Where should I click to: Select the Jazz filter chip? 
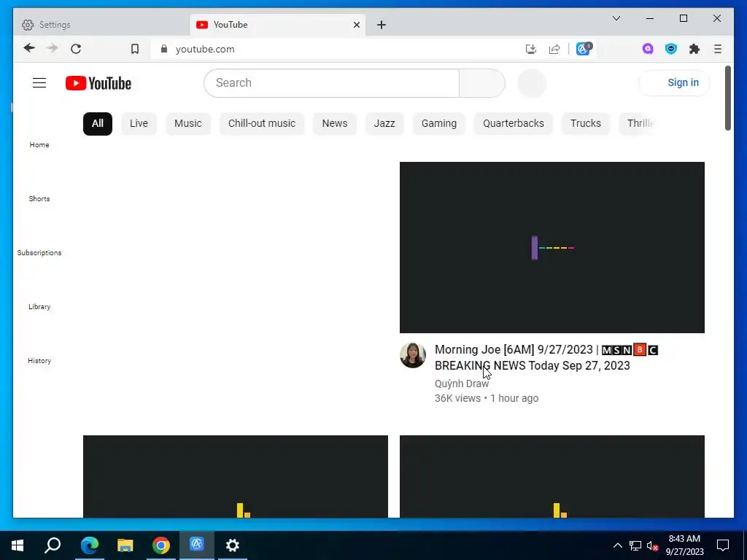pos(384,124)
